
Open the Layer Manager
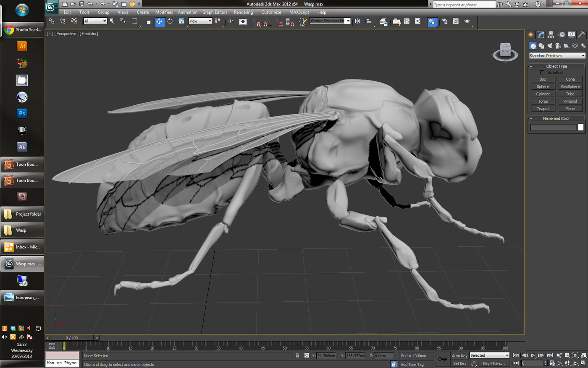[383, 22]
